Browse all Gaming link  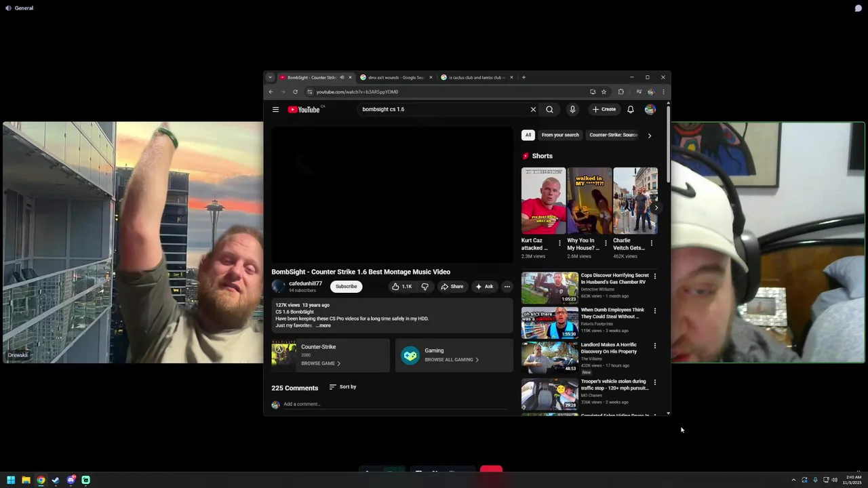pyautogui.click(x=452, y=360)
